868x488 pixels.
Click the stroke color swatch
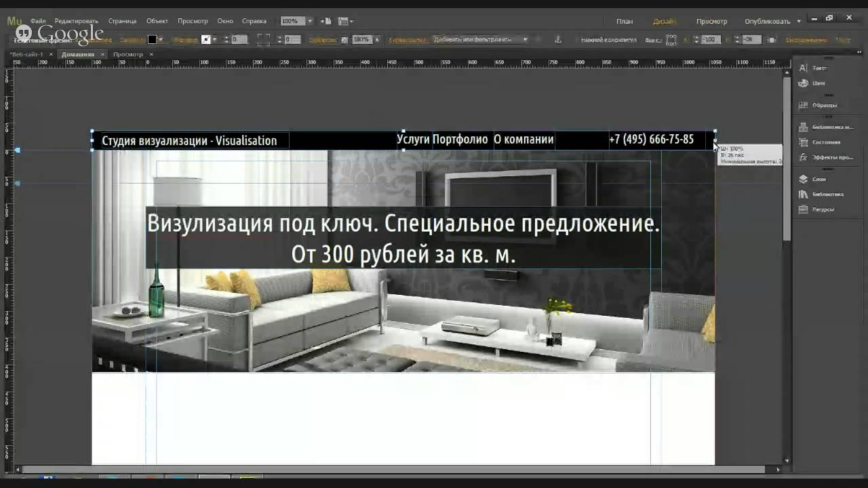[206, 40]
